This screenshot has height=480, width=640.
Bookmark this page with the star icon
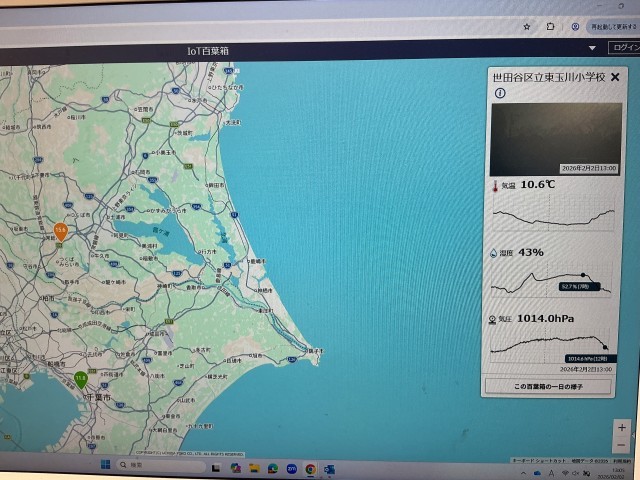(x=524, y=25)
